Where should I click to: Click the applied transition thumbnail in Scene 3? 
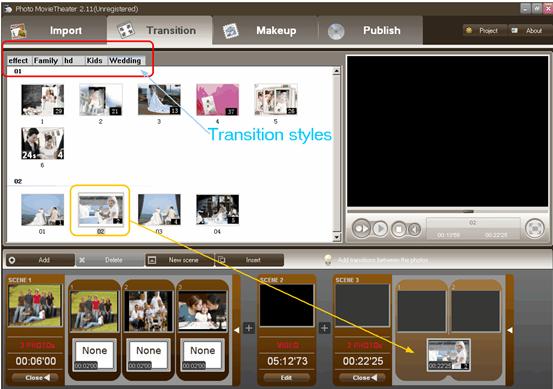pos(449,355)
